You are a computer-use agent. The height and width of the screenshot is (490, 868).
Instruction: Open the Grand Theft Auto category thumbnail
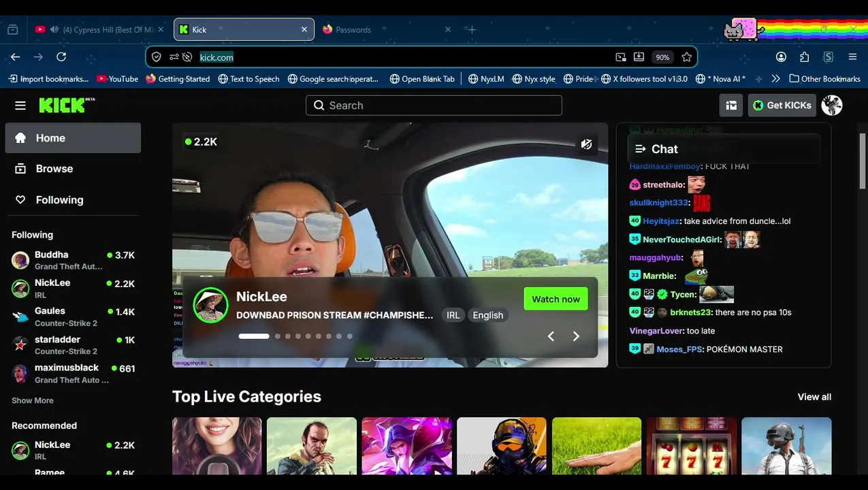point(311,446)
